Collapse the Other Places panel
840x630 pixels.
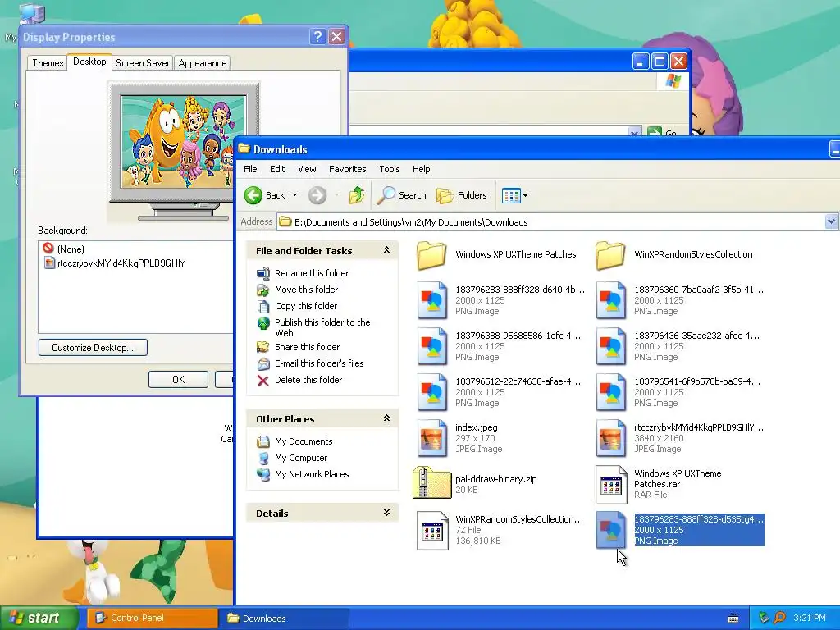click(x=386, y=418)
